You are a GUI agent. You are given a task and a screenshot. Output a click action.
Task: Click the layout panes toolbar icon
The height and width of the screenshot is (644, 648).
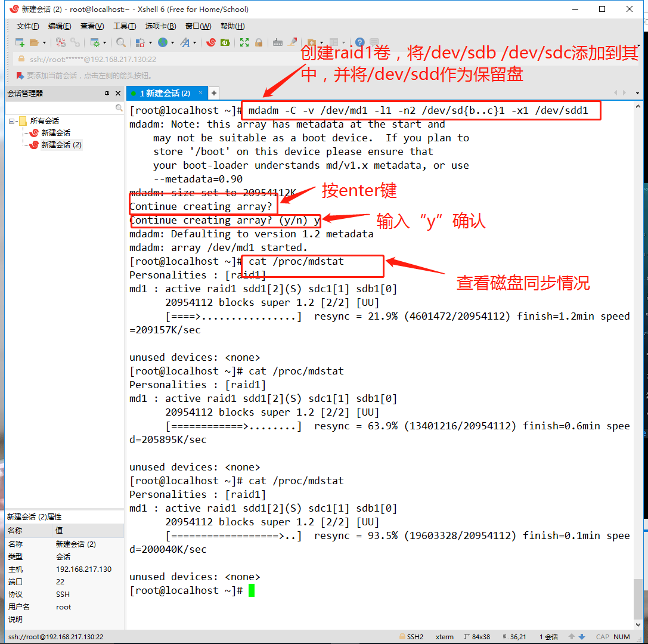click(x=334, y=42)
